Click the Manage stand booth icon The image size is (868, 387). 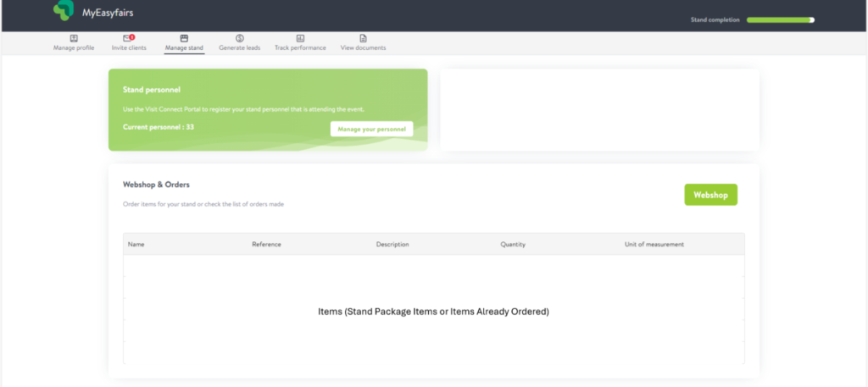[x=184, y=38]
